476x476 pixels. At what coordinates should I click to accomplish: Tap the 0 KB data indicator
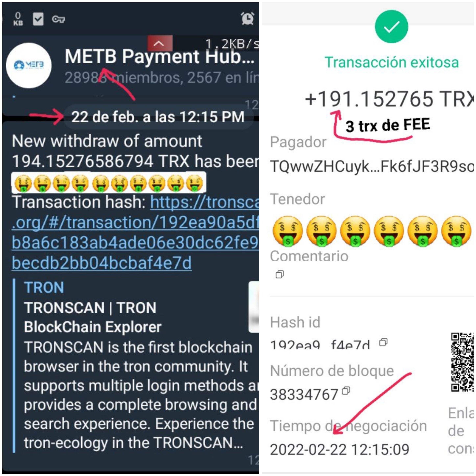click(18, 19)
